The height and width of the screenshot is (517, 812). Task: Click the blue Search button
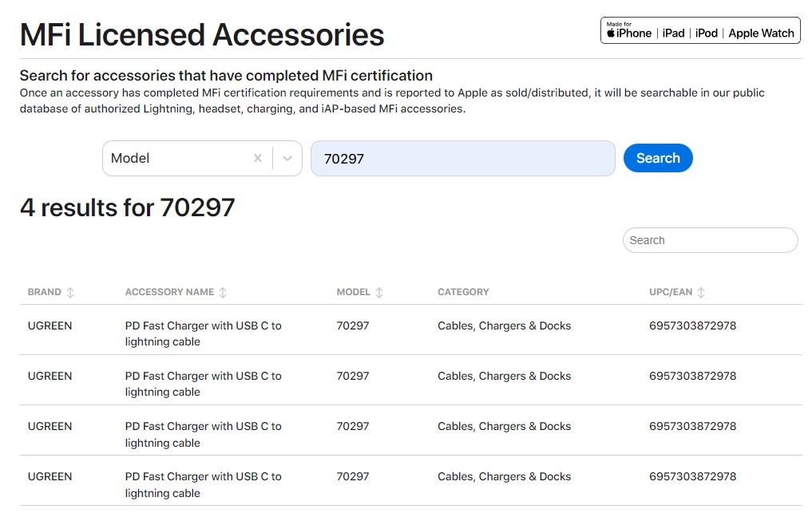tap(658, 158)
